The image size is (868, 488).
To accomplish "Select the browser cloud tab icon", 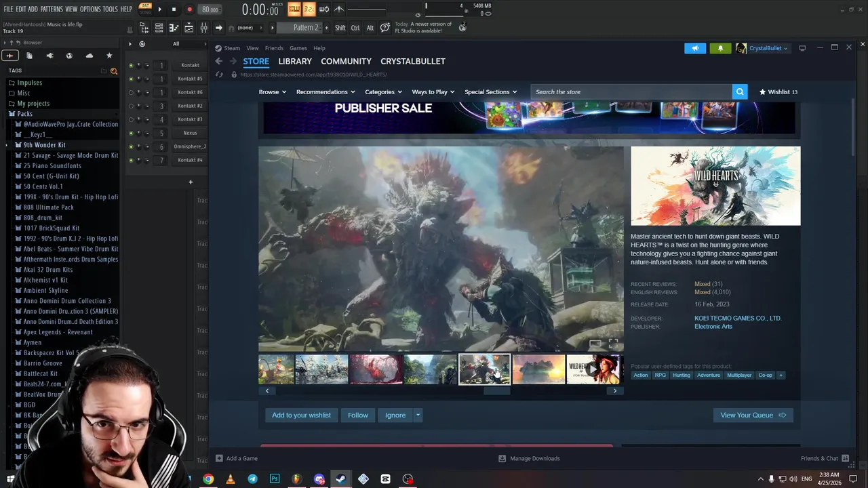I will point(89,56).
